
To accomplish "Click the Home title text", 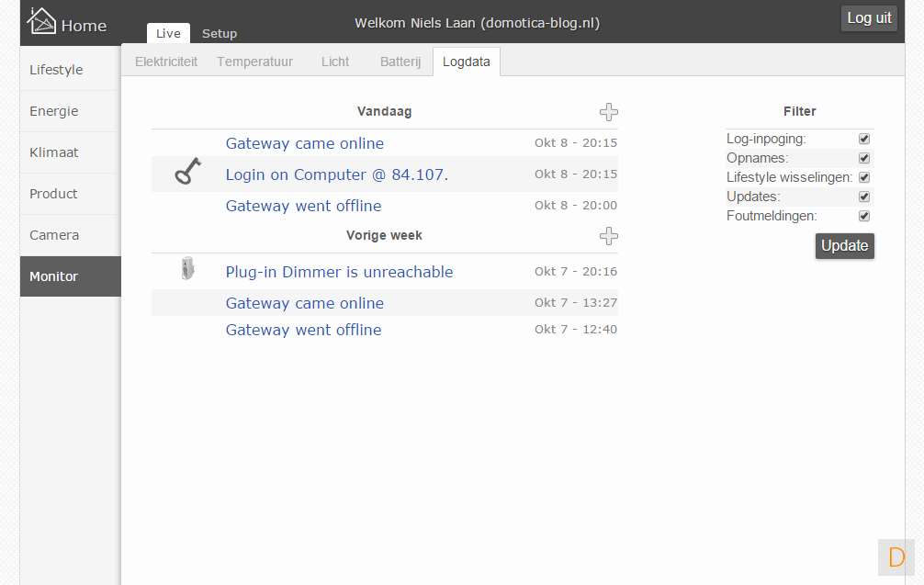I will click(84, 26).
